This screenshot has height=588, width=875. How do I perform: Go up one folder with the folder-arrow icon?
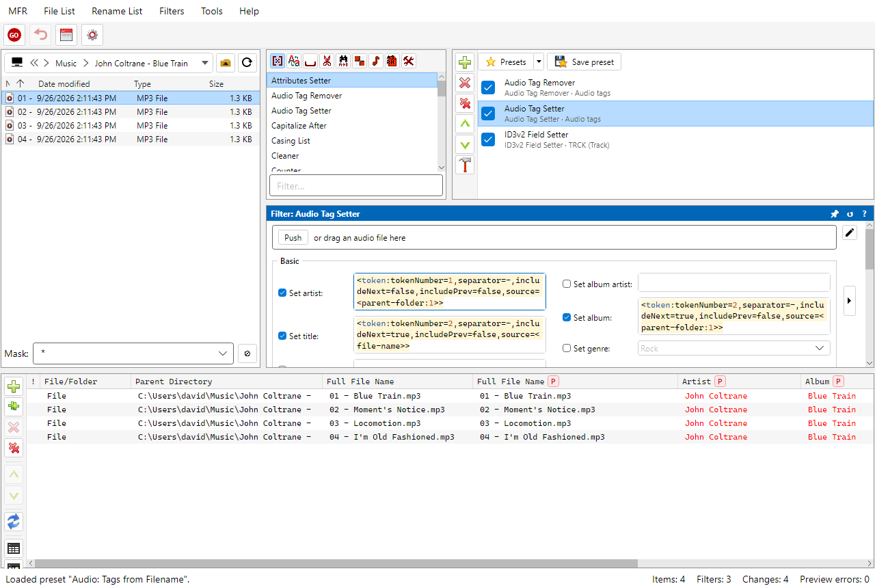226,63
